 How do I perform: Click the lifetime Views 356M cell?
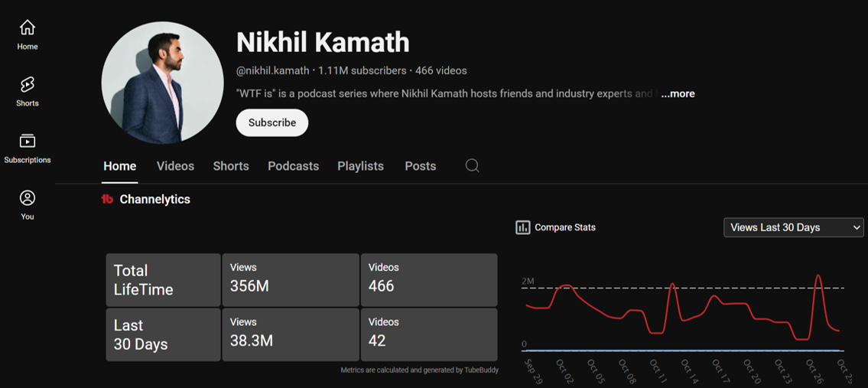291,280
